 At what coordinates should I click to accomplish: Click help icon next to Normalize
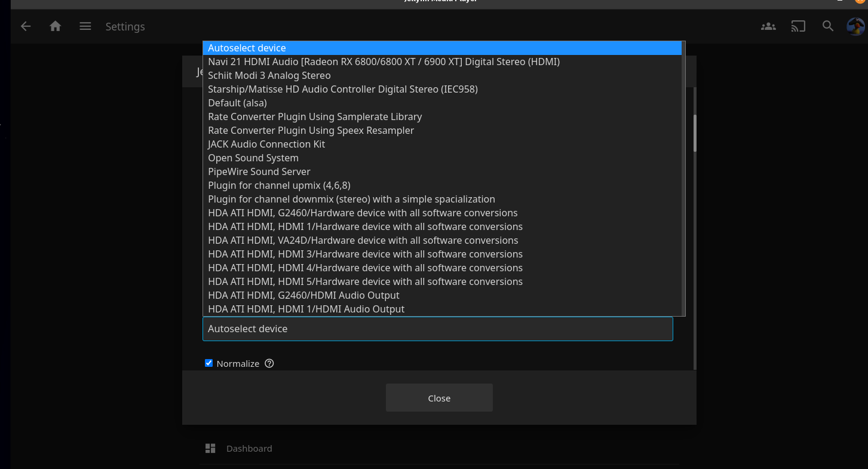(269, 363)
